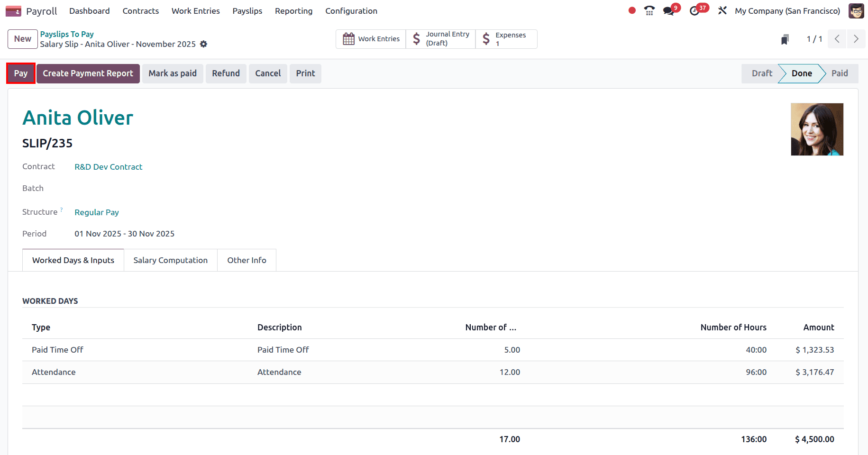Open the gear settings icon beside the title
Viewport: 868px width, 455px height.
click(x=203, y=44)
